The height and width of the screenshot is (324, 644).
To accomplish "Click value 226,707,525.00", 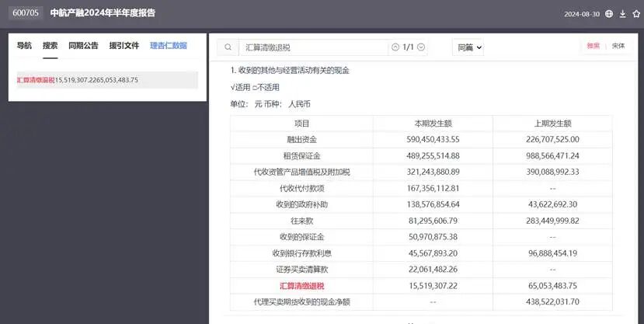I will coord(552,140).
